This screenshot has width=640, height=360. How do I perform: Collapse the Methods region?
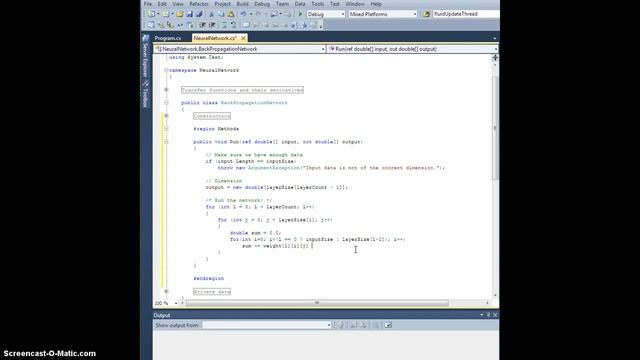click(166, 129)
